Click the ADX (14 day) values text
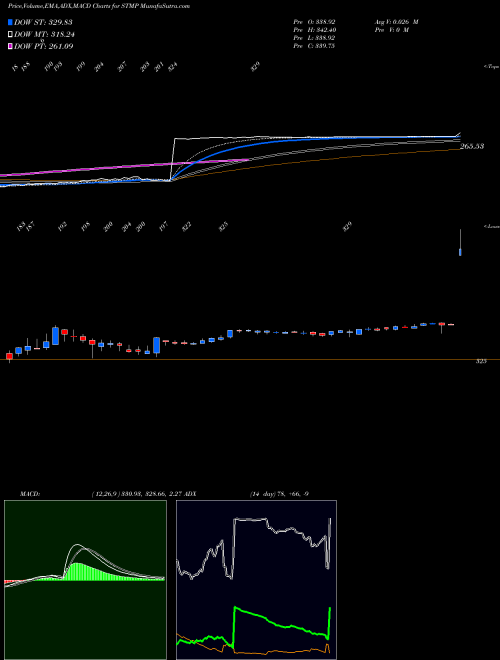The width and height of the screenshot is (500, 660). coord(279,493)
